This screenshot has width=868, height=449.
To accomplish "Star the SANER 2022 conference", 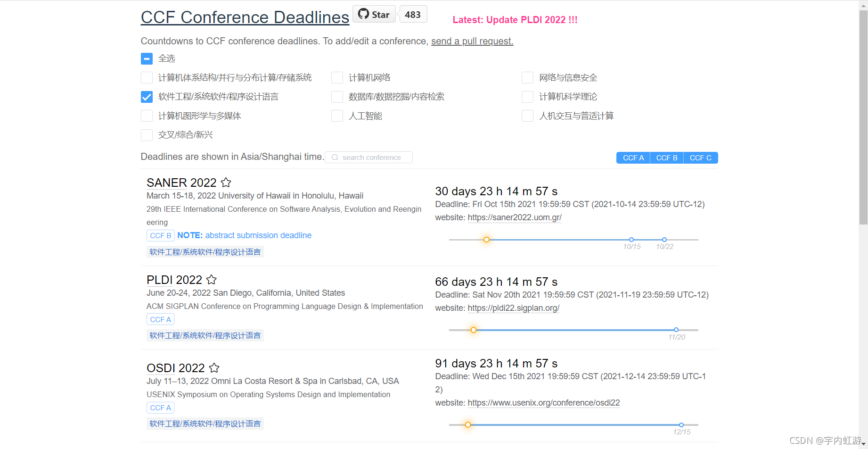I will click(226, 183).
